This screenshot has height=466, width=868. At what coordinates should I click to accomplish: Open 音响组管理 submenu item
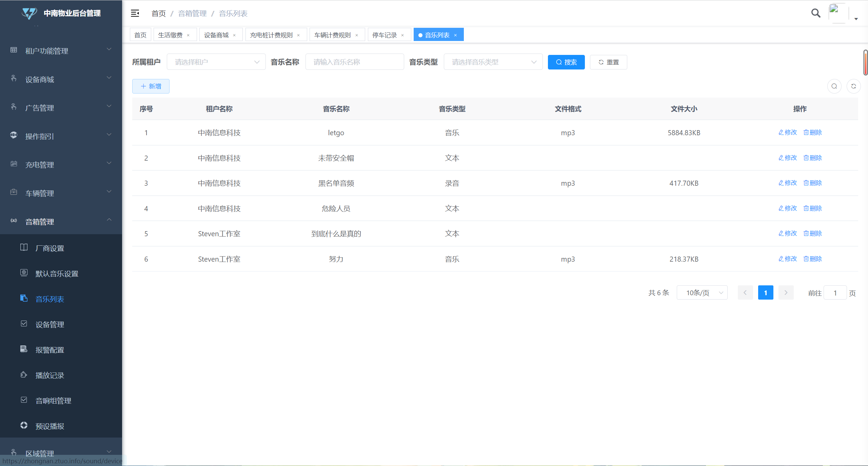coord(61,401)
